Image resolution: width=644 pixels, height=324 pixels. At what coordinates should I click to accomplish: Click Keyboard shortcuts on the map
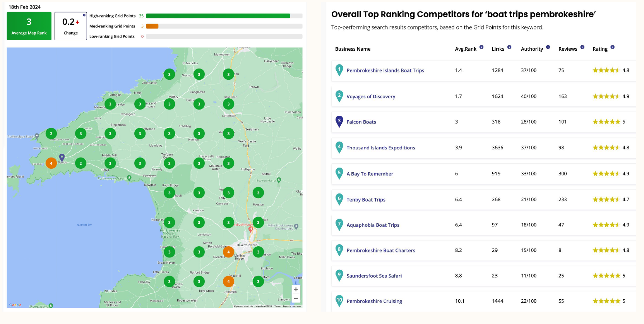point(243,306)
